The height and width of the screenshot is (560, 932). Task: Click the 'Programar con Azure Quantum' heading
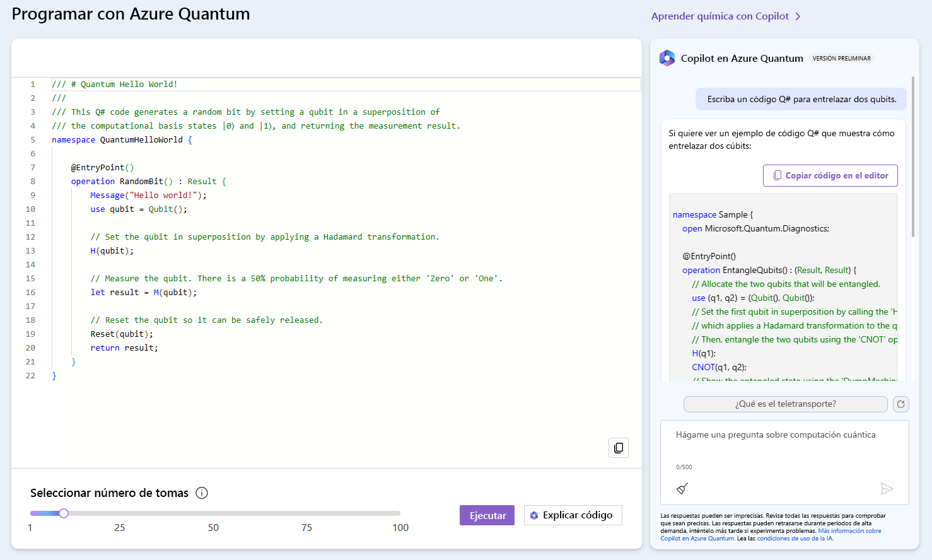pyautogui.click(x=131, y=14)
